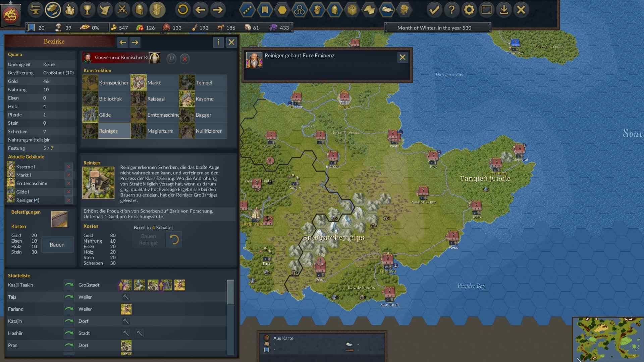Click the minimap in bottom corner
This screenshot has height=362, width=644.
[x=608, y=340]
